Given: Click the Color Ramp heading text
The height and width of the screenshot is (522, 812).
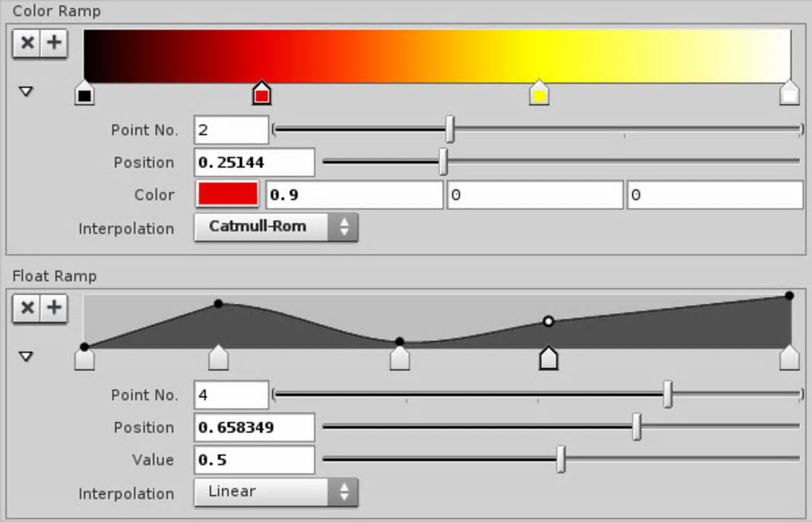Looking at the screenshot, I should pyautogui.click(x=57, y=11).
